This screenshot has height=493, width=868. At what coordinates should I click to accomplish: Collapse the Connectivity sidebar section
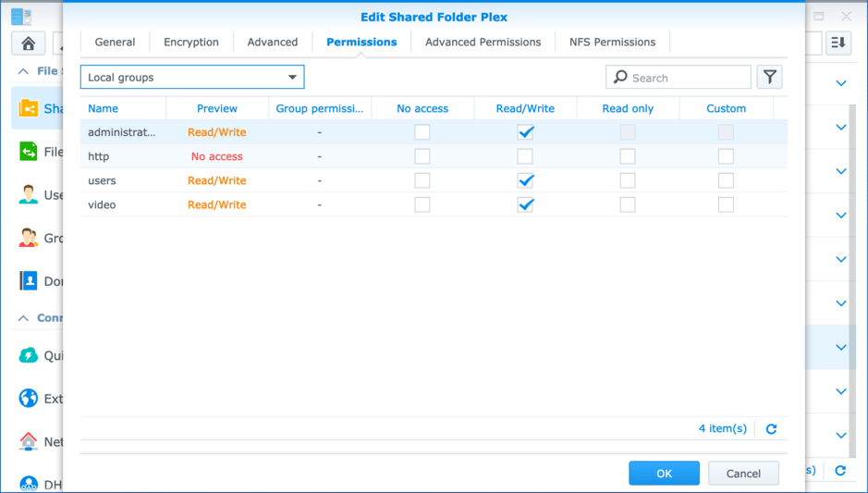[23, 318]
